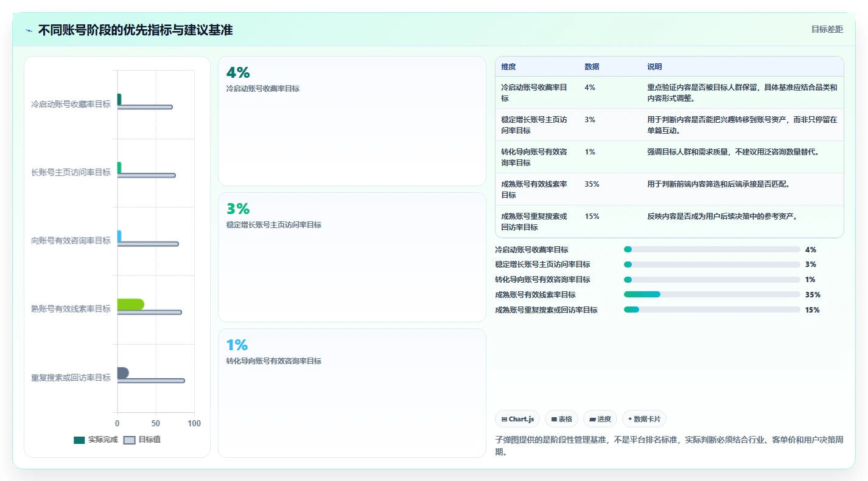This screenshot has height=481, width=868.
Task: Click the 15% value beside the progress bar
Action: tap(813, 310)
